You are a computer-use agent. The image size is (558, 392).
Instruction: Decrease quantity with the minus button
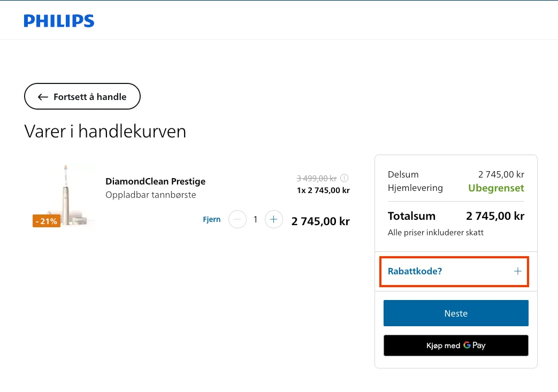pyautogui.click(x=238, y=219)
